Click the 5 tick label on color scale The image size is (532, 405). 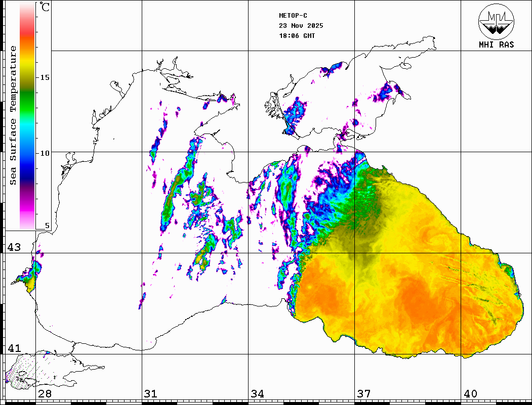(48, 226)
